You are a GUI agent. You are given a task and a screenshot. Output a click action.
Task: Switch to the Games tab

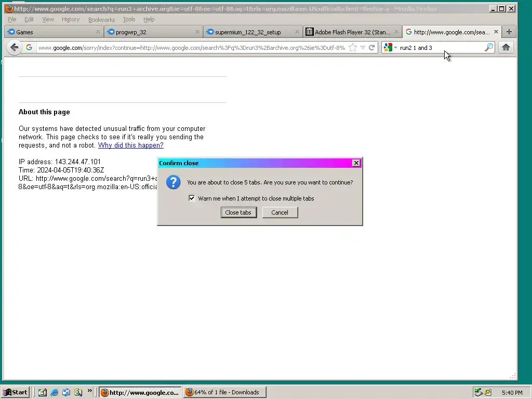(54, 32)
